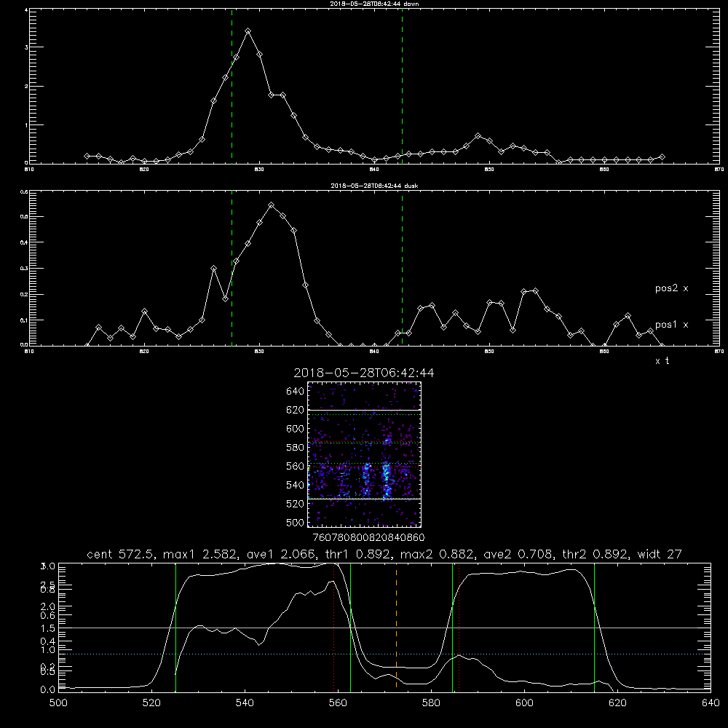The height and width of the screenshot is (728, 728).
Task: Click bottom plot x-axis label 500
Action: (x=58, y=703)
